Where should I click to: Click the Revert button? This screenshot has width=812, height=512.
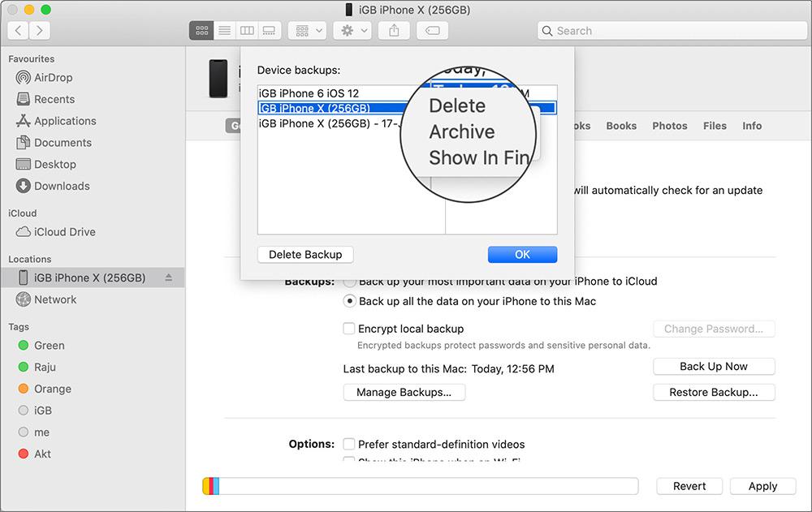point(689,486)
